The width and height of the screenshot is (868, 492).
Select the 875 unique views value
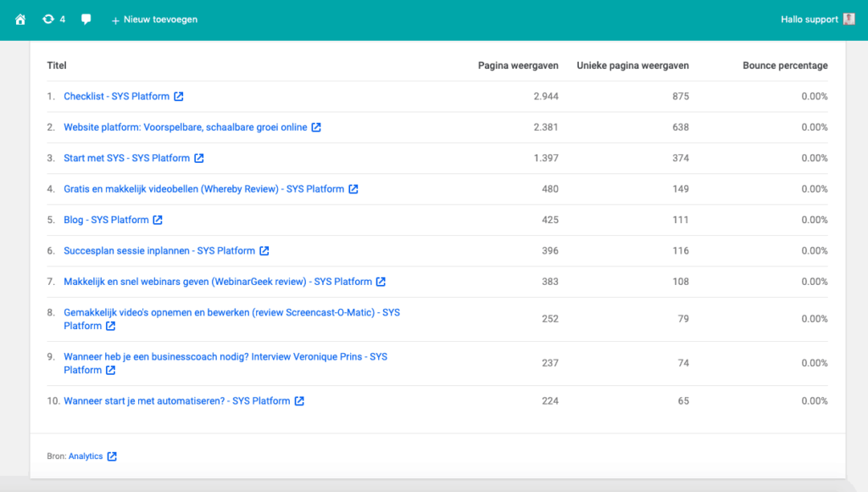[681, 97]
